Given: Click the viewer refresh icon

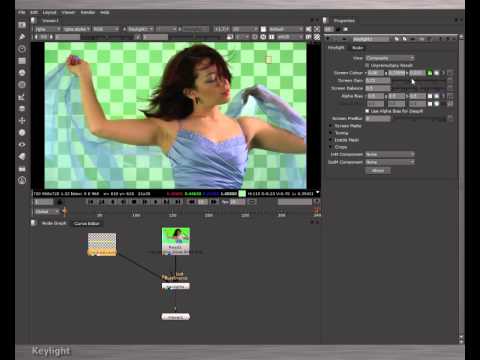Looking at the screenshot, I should 263,37.
